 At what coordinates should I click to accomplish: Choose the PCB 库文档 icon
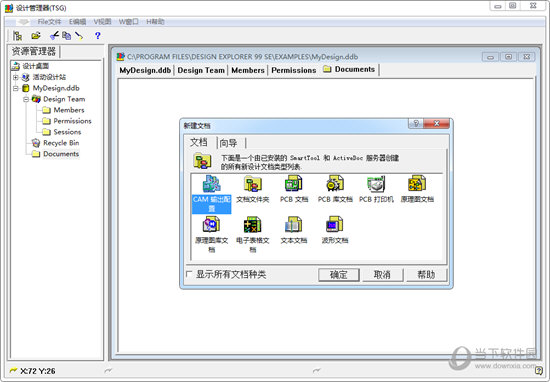point(335,183)
